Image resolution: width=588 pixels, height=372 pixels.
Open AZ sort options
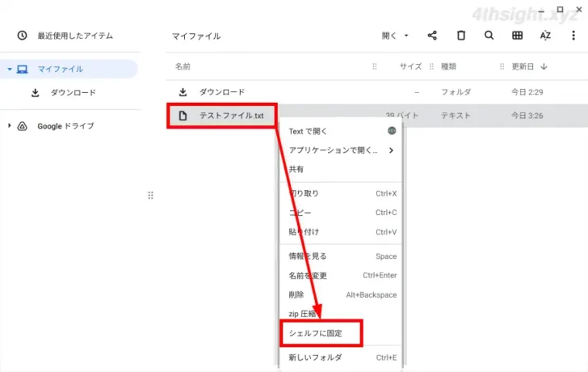click(545, 36)
